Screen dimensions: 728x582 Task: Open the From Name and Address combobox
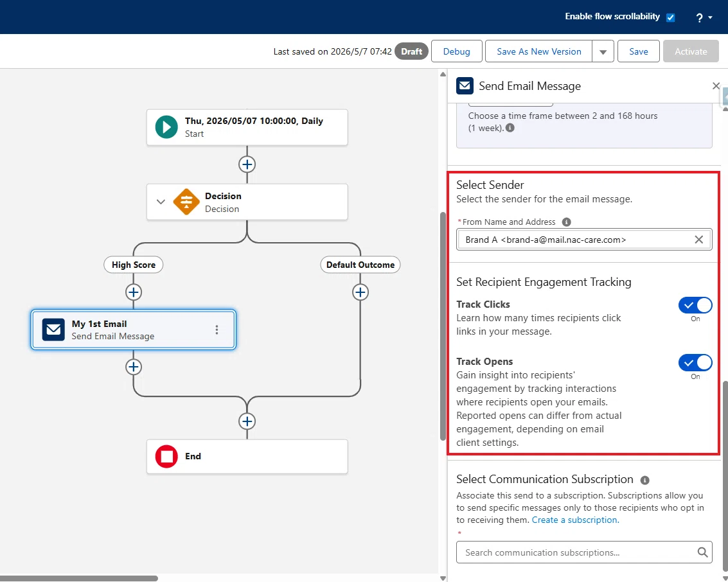click(584, 240)
